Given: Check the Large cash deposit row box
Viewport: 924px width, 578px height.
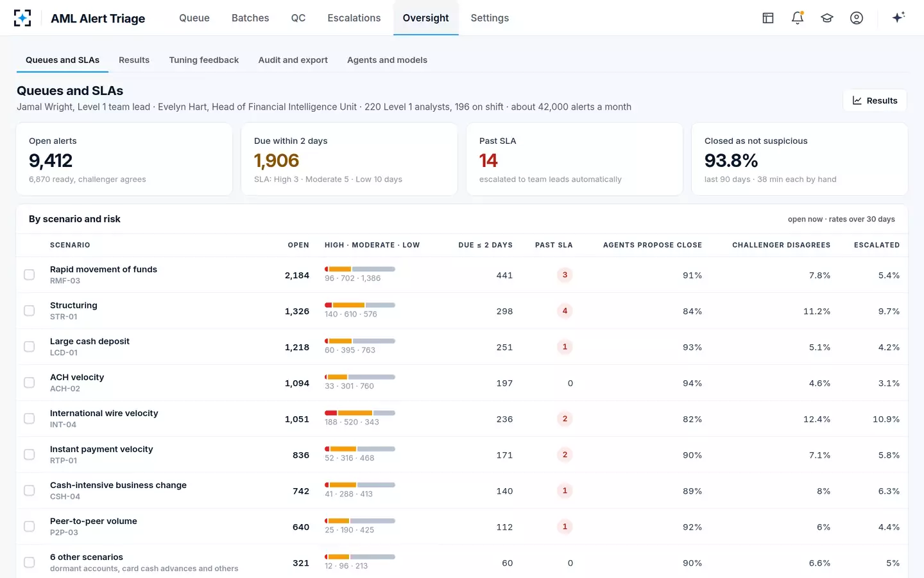Looking at the screenshot, I should click(30, 347).
